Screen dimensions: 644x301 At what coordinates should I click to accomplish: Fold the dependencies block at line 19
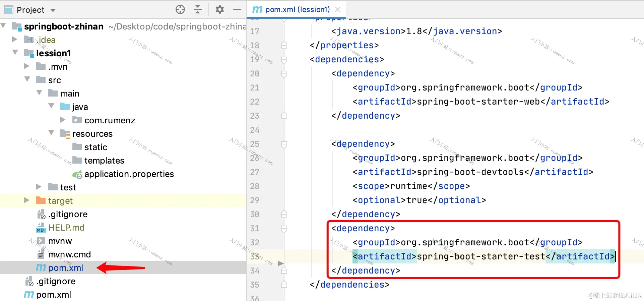[x=284, y=60]
